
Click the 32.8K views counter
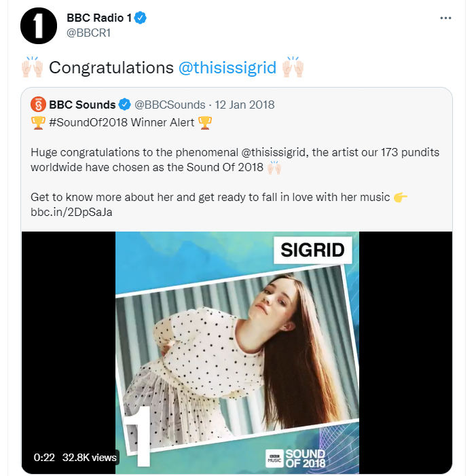(x=90, y=458)
